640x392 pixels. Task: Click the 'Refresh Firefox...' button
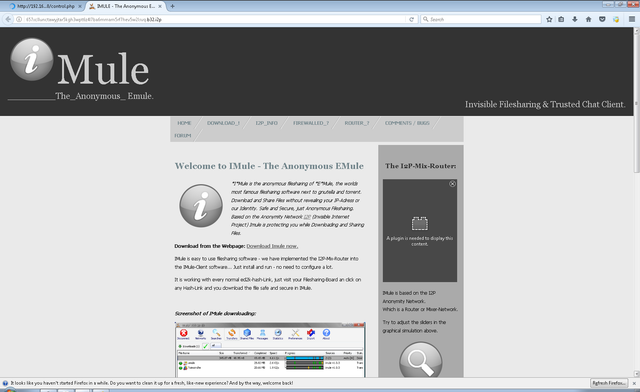tap(609, 383)
